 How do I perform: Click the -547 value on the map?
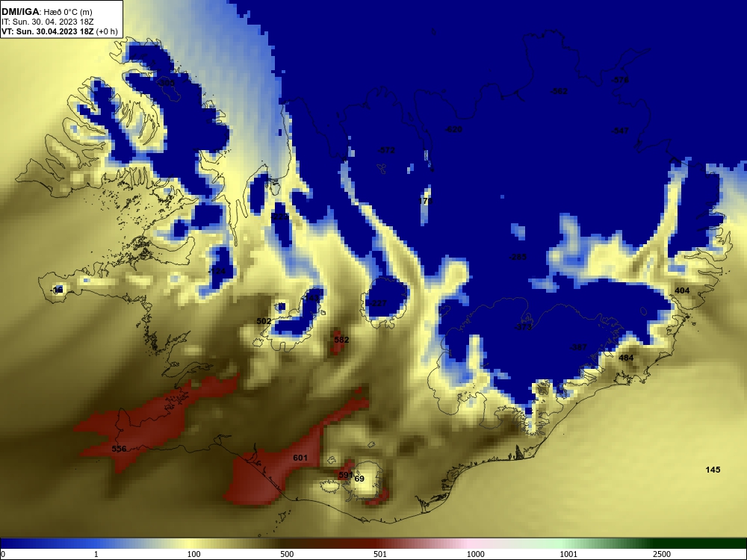(x=620, y=131)
